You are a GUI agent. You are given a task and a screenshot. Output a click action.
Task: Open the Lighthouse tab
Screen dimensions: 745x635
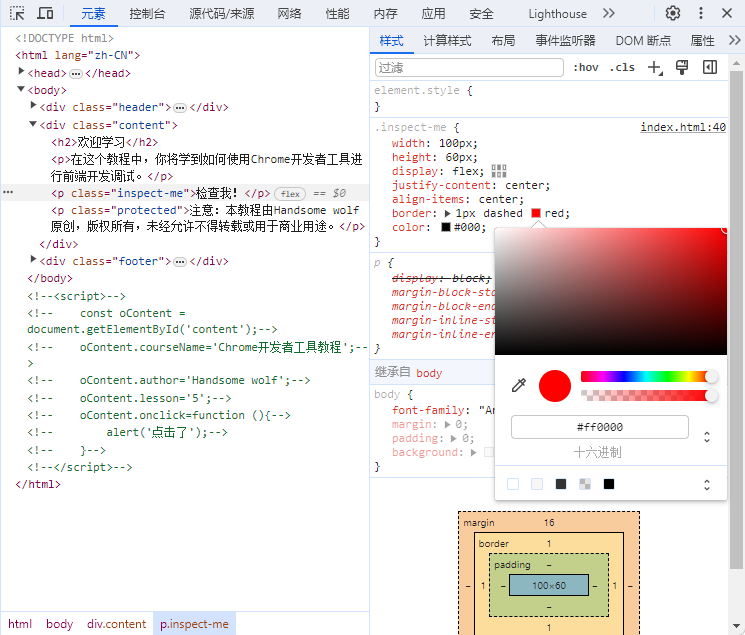click(x=557, y=14)
